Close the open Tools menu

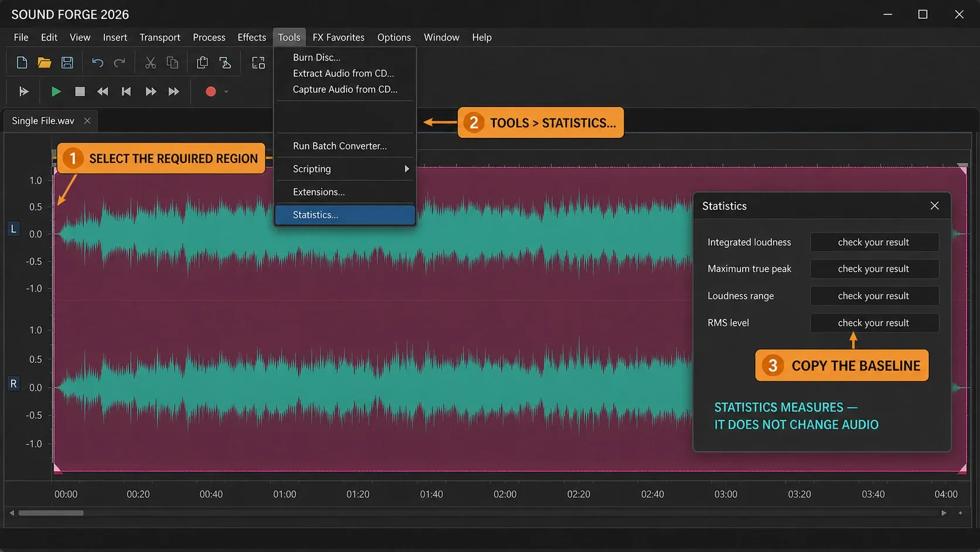coord(289,37)
